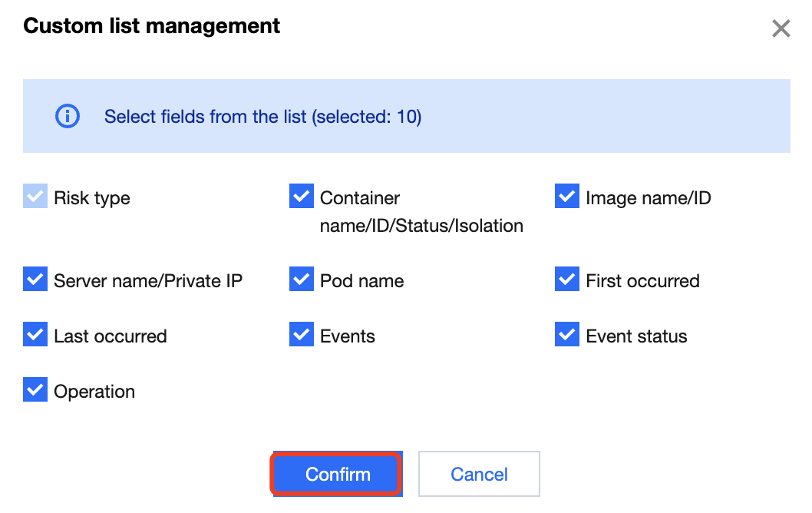Uncheck the First occurred checkbox
The image size is (812, 513).
tap(567, 280)
